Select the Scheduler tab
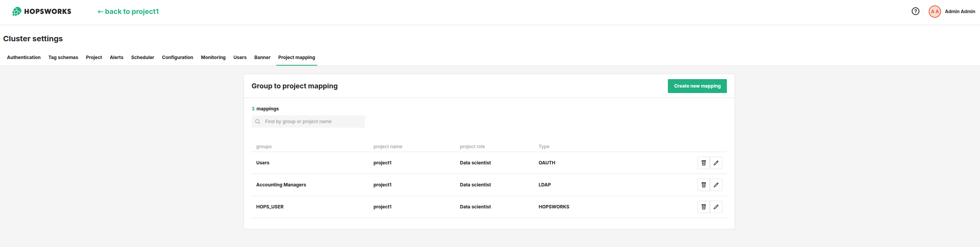Screen dimensions: 980x247 [x=142, y=58]
